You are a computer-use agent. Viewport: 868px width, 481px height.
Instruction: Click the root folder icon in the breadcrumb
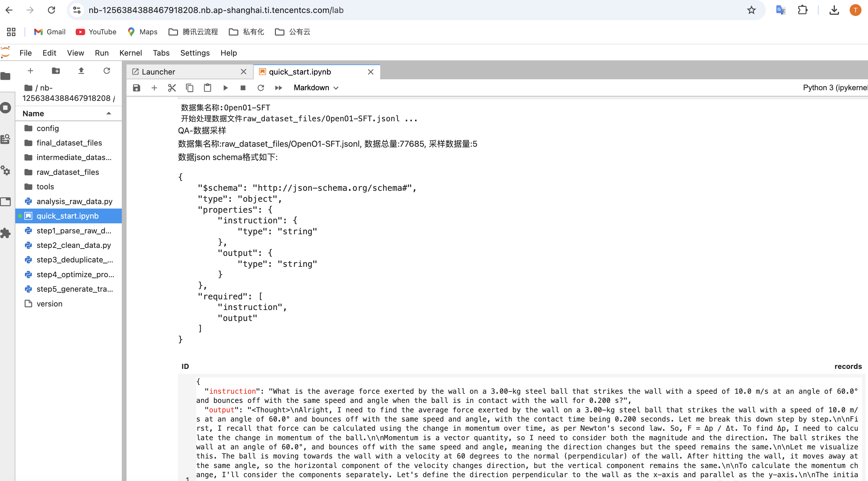click(x=28, y=88)
